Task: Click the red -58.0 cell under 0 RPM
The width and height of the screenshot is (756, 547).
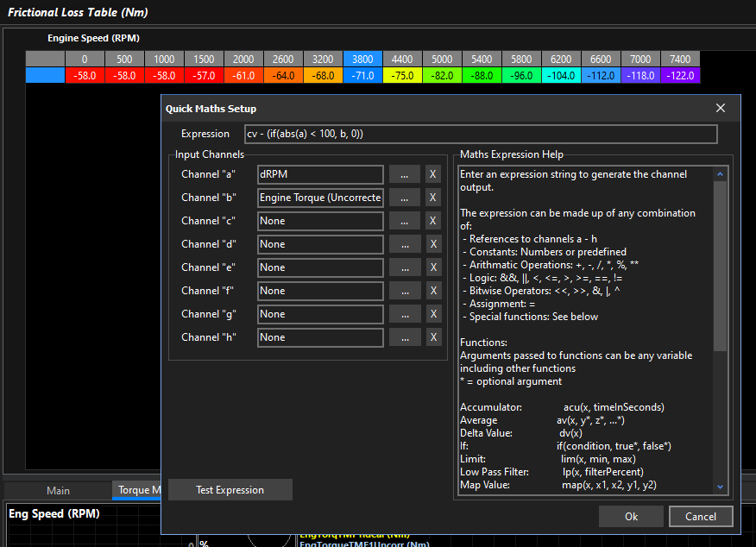Action: tap(85, 75)
